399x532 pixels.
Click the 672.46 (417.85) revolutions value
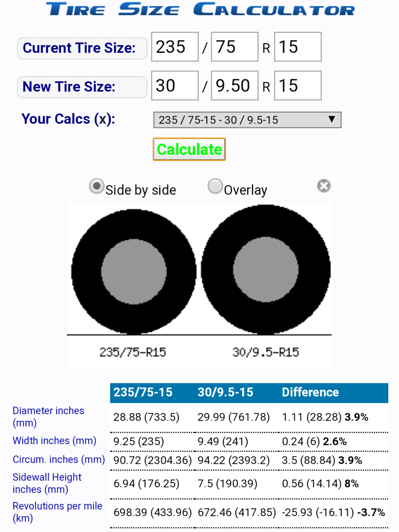(237, 512)
